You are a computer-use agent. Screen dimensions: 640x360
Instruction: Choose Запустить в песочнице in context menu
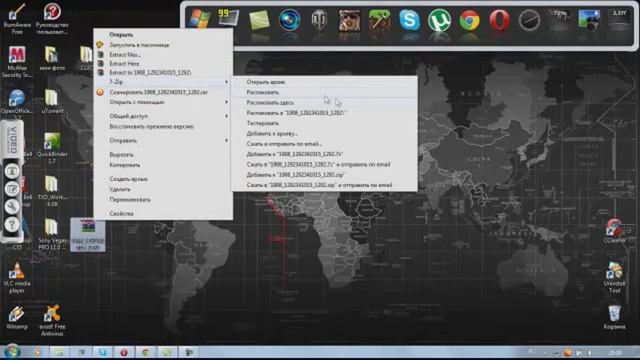point(163,45)
